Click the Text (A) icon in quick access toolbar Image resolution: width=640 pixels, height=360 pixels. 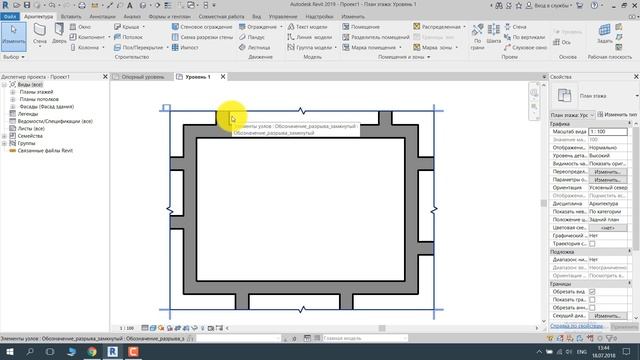click(130, 5)
